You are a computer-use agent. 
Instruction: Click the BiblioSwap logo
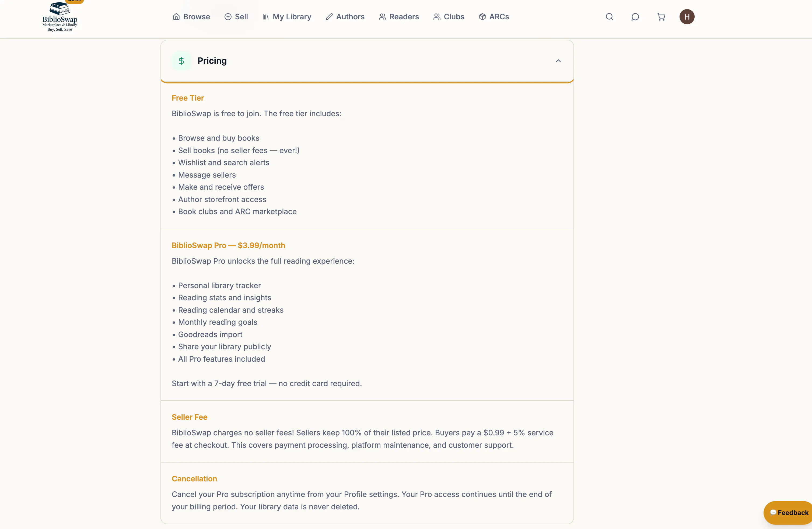click(x=60, y=16)
